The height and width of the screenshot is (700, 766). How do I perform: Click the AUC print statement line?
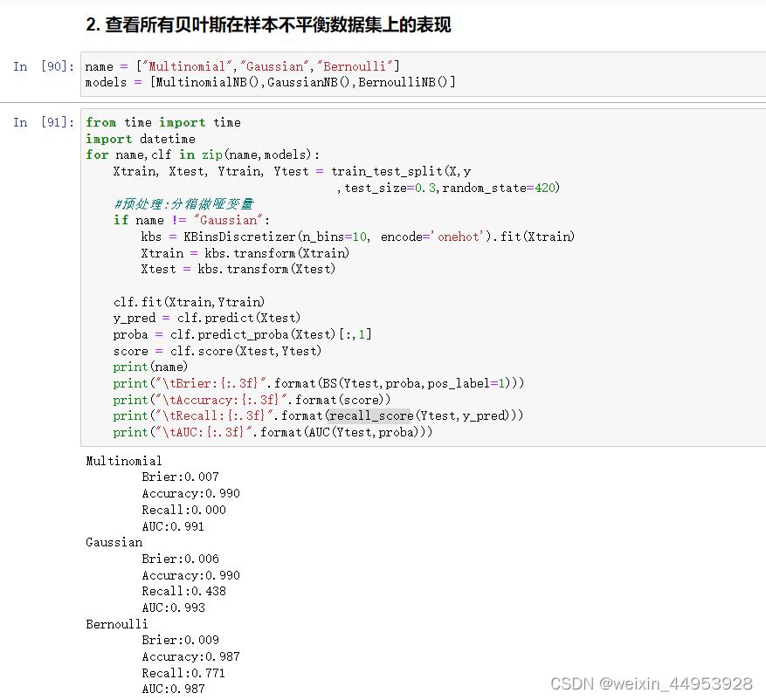click(273, 432)
